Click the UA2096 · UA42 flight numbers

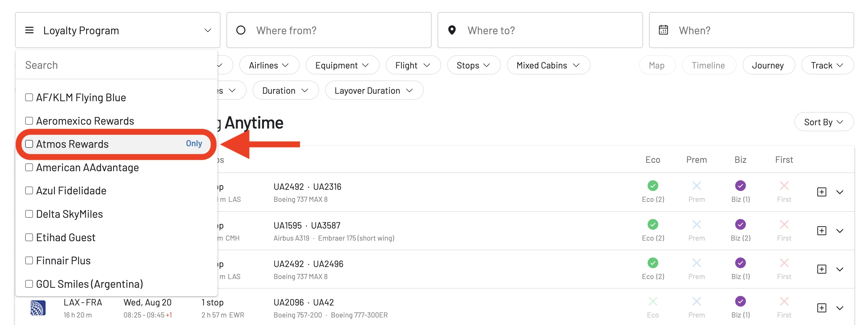(x=304, y=302)
